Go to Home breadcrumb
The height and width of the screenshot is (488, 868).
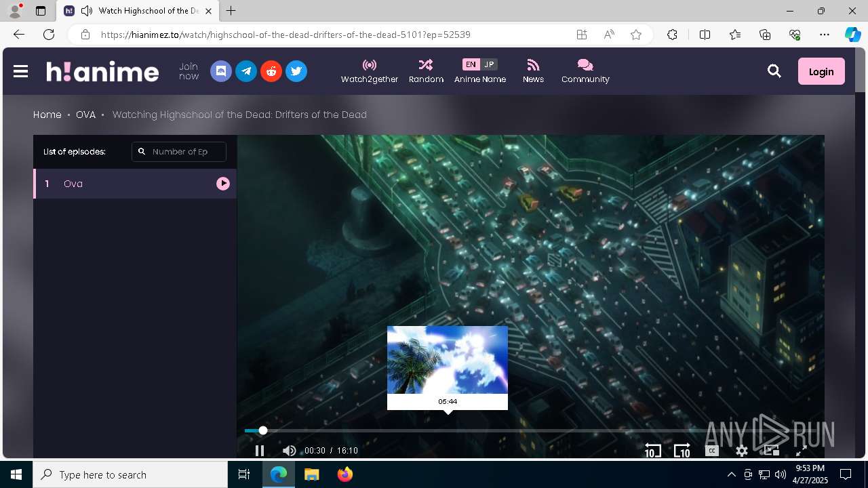coord(47,115)
